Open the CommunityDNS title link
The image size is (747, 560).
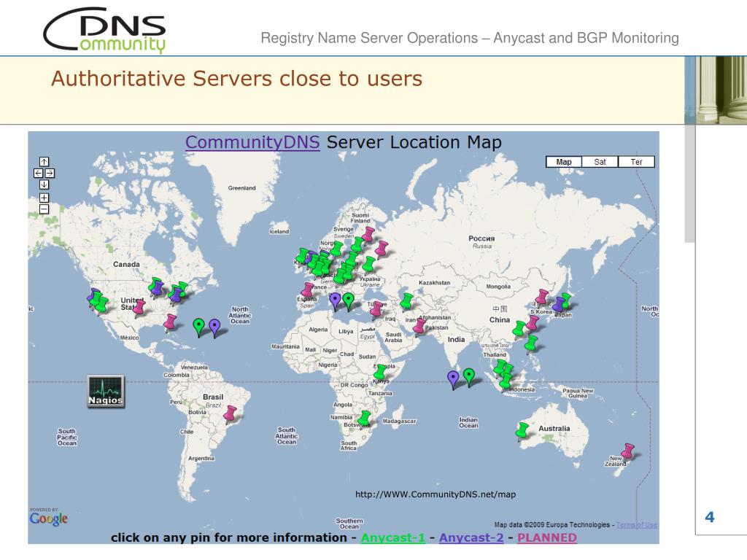pyautogui.click(x=252, y=142)
